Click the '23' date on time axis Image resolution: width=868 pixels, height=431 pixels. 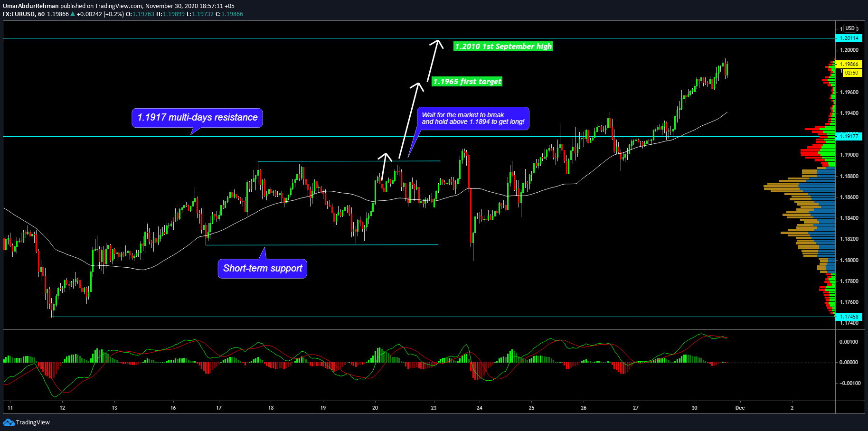pos(434,408)
